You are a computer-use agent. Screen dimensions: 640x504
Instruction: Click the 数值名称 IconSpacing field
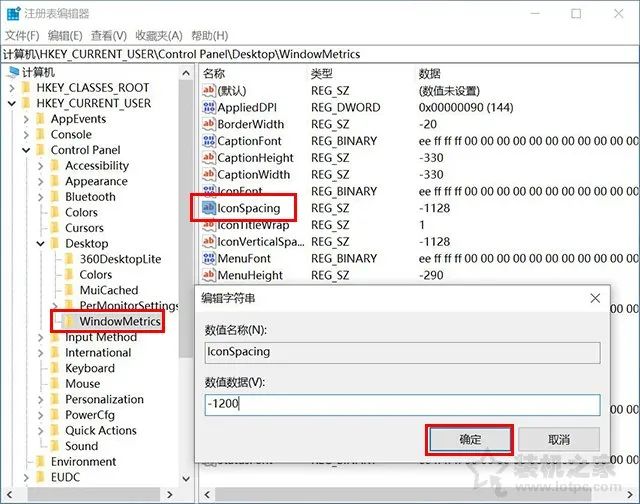coord(402,352)
